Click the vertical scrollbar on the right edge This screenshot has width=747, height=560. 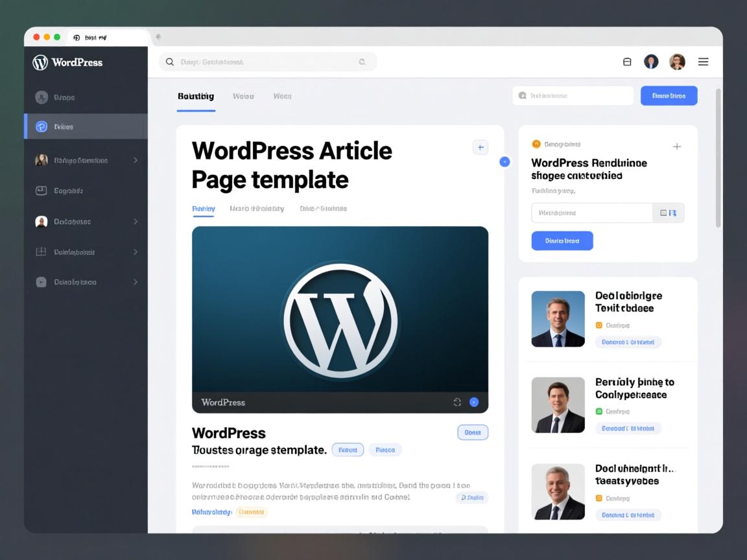[x=718, y=159]
